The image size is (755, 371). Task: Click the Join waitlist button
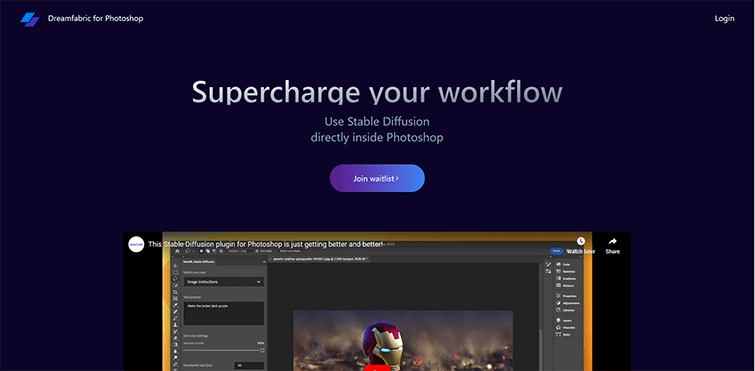377,178
